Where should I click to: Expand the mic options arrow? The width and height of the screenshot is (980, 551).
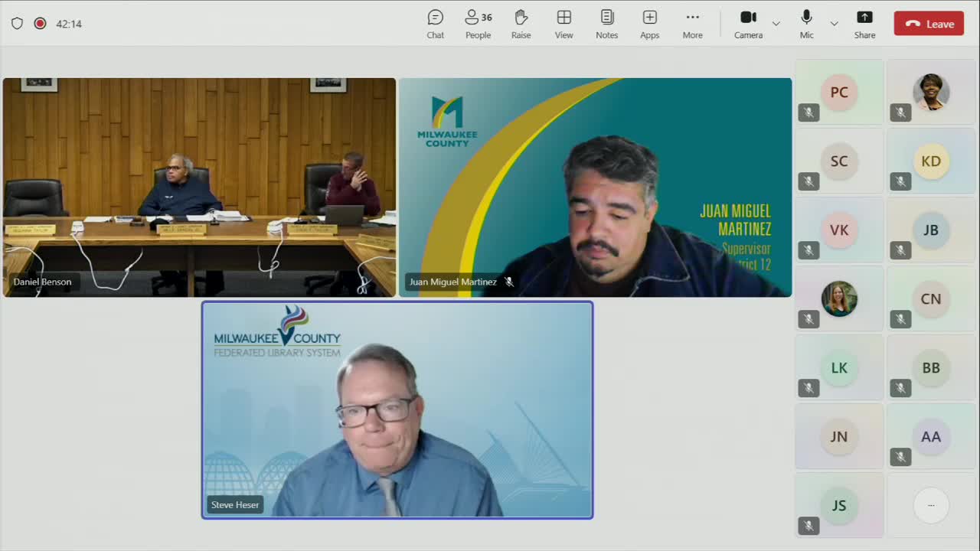coord(835,24)
